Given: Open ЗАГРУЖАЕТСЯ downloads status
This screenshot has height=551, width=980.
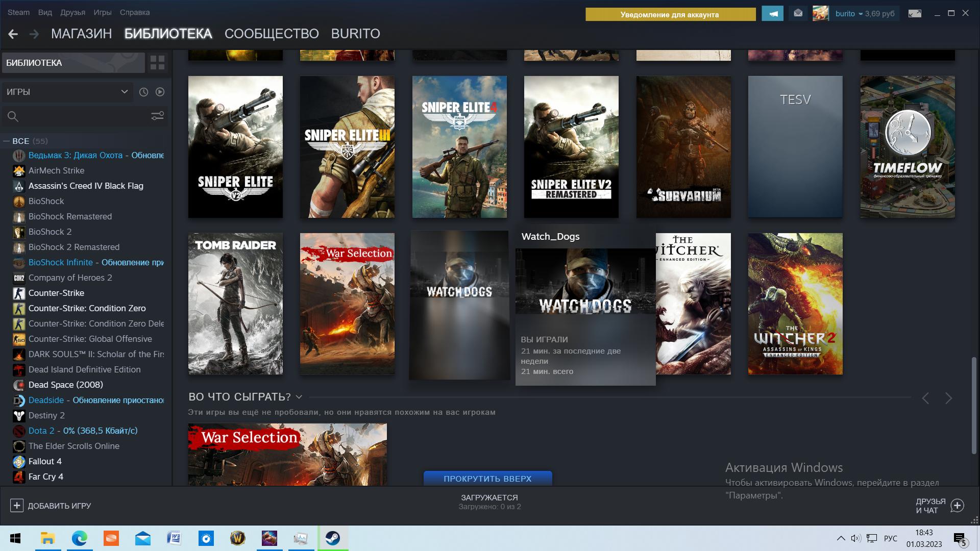Looking at the screenshot, I should [x=489, y=502].
